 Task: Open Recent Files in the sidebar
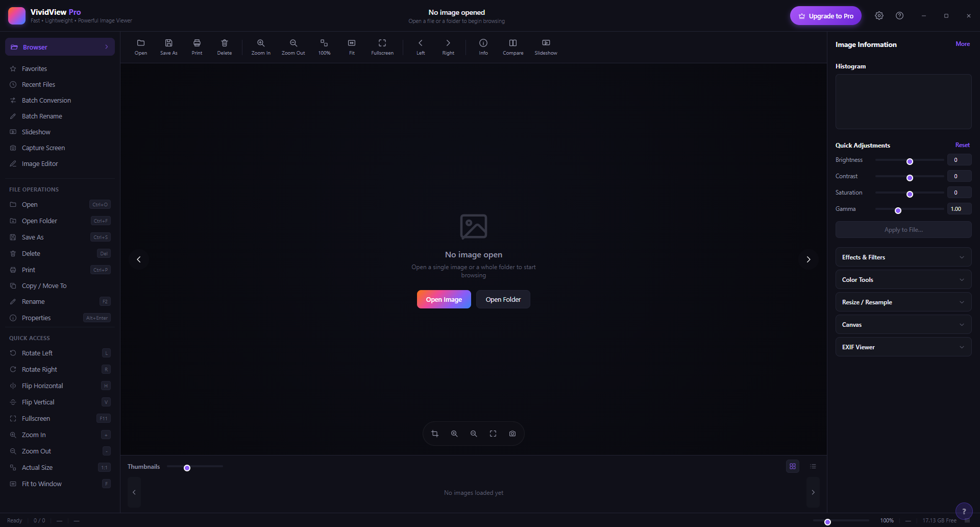click(x=60, y=84)
